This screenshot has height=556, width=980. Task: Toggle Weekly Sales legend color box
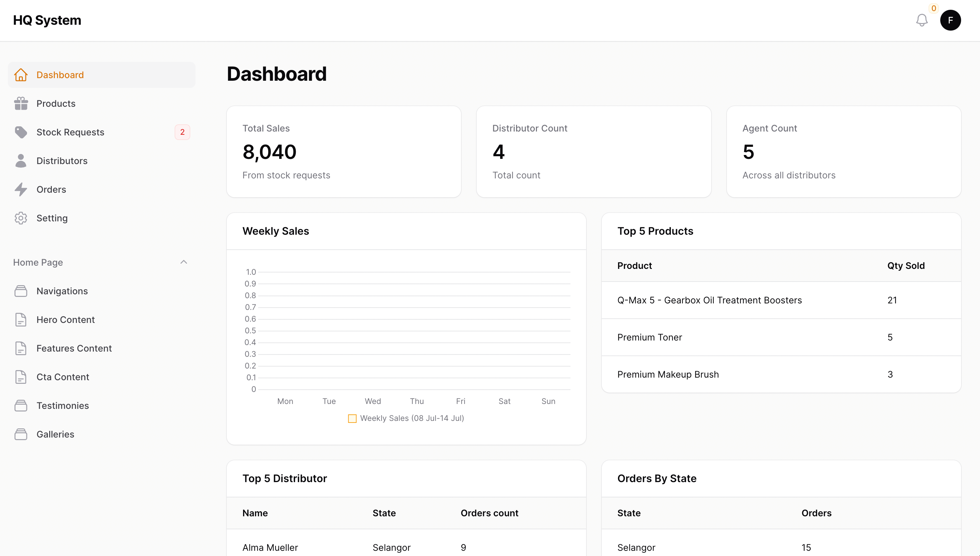352,419
